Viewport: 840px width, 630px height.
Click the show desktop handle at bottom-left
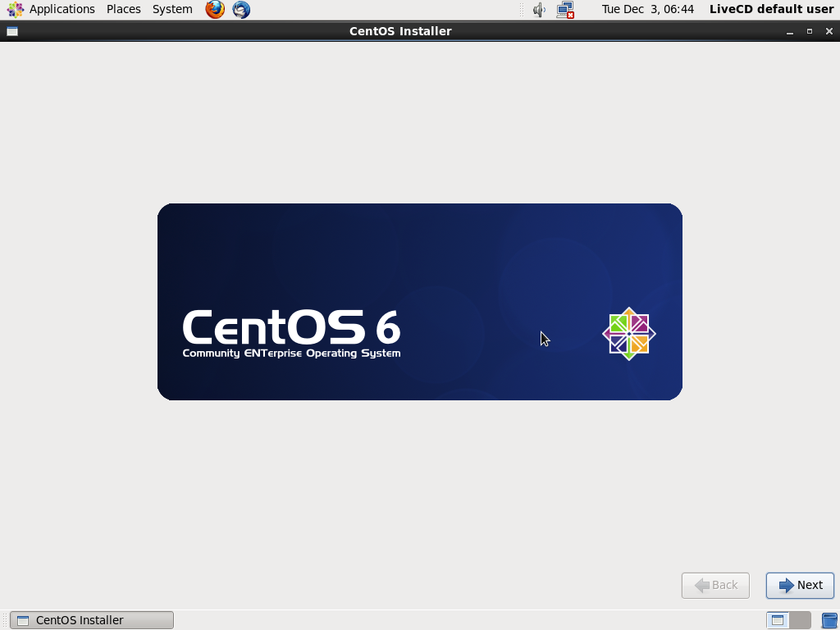4,620
